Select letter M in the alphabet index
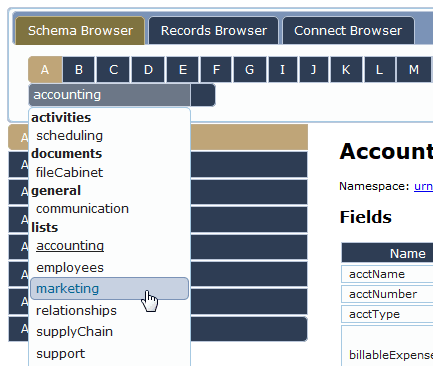 click(x=414, y=70)
